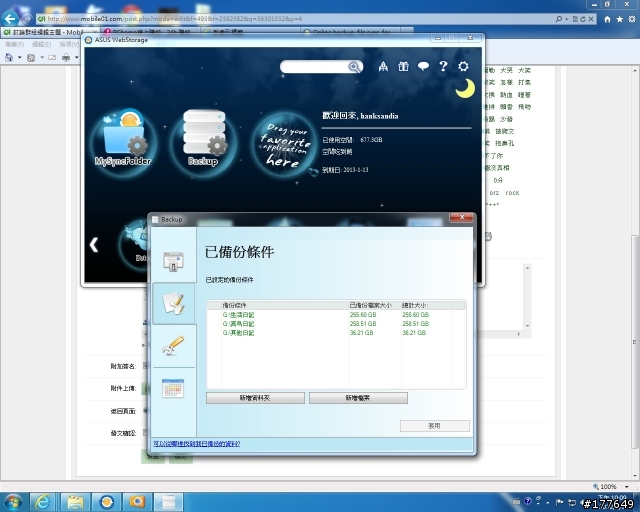Open the 編輯(E) browser menu
640x512 pixels.
[x=41, y=44]
